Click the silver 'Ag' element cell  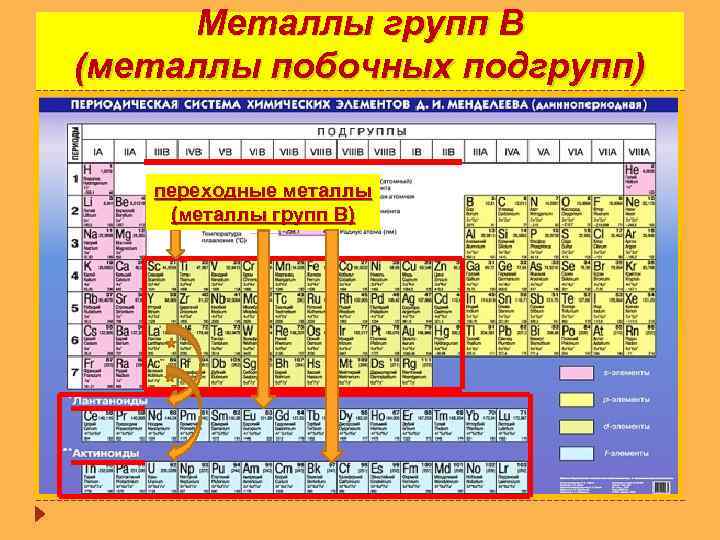coord(416,308)
